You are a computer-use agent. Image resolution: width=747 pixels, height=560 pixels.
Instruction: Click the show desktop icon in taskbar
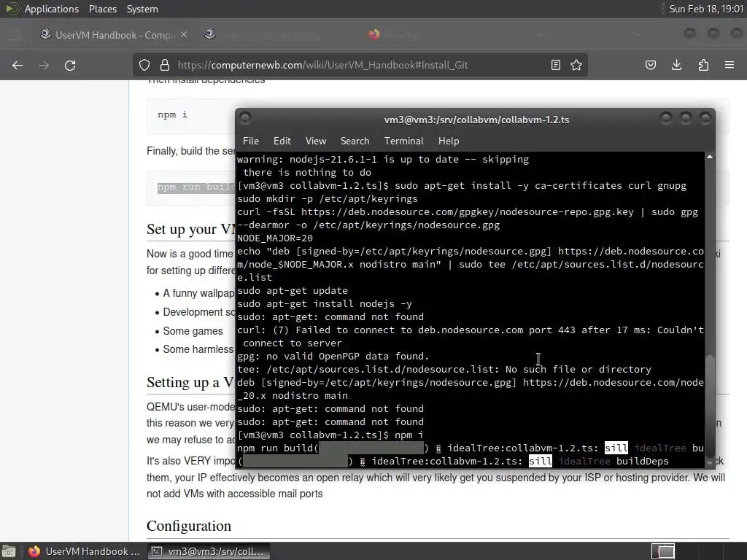(x=9, y=551)
